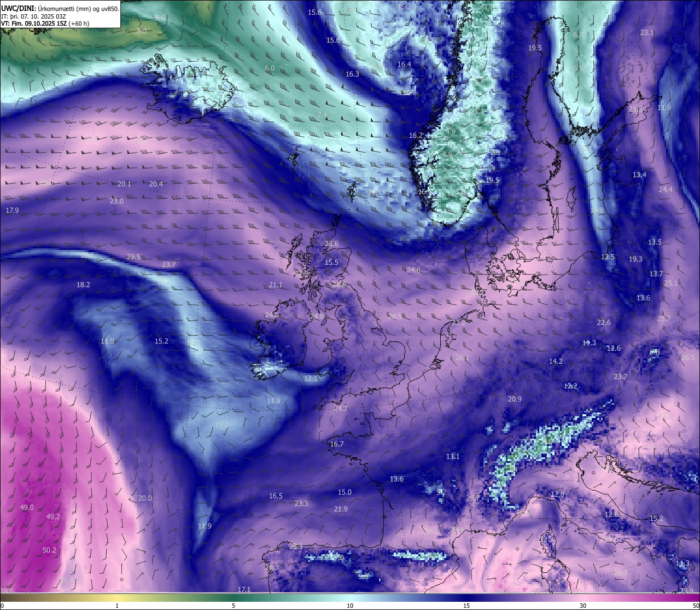Select the 30 tick on the color scale
The image size is (700, 610).
point(583,606)
